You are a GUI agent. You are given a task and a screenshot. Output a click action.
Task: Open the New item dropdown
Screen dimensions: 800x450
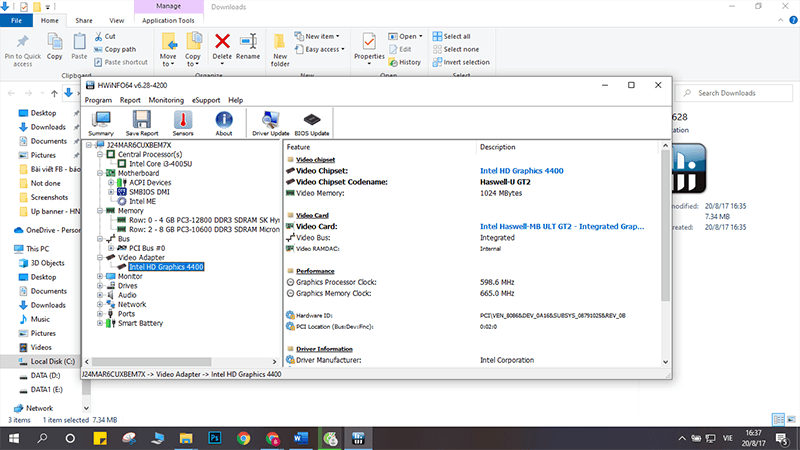317,36
